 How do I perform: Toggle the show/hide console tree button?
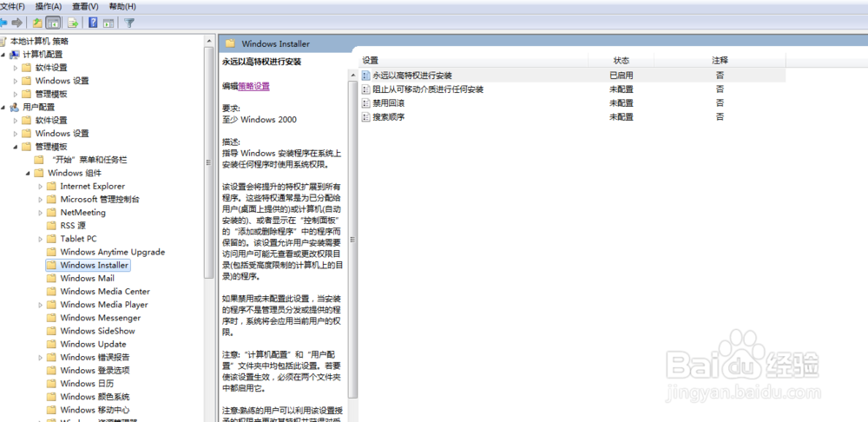click(x=53, y=23)
